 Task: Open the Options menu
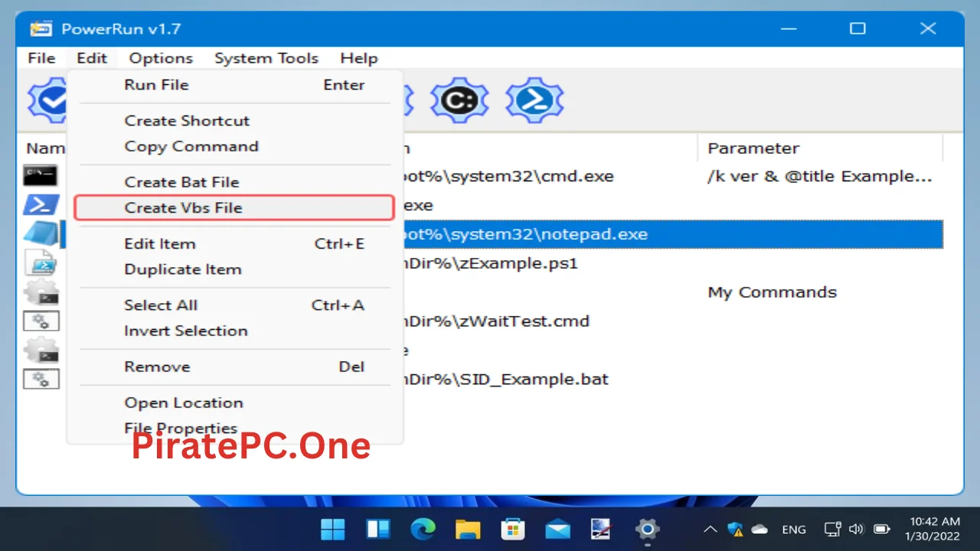pos(161,58)
